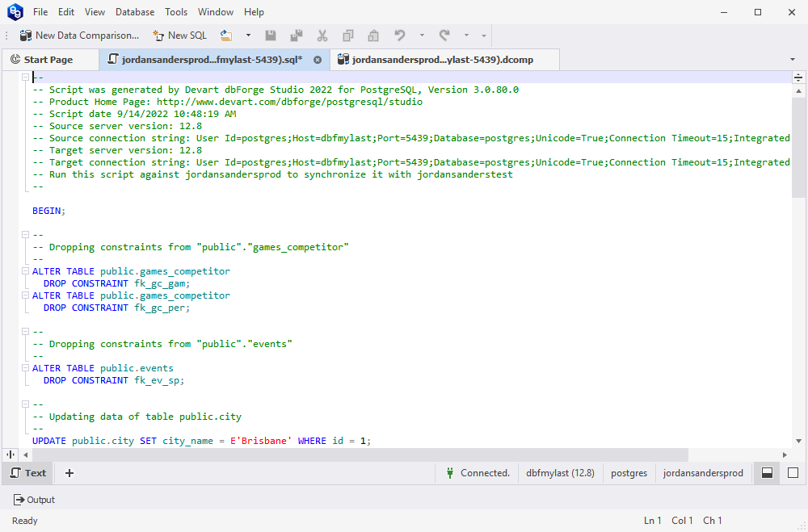Open the Tools menu
The width and height of the screenshot is (808, 532).
(x=176, y=12)
